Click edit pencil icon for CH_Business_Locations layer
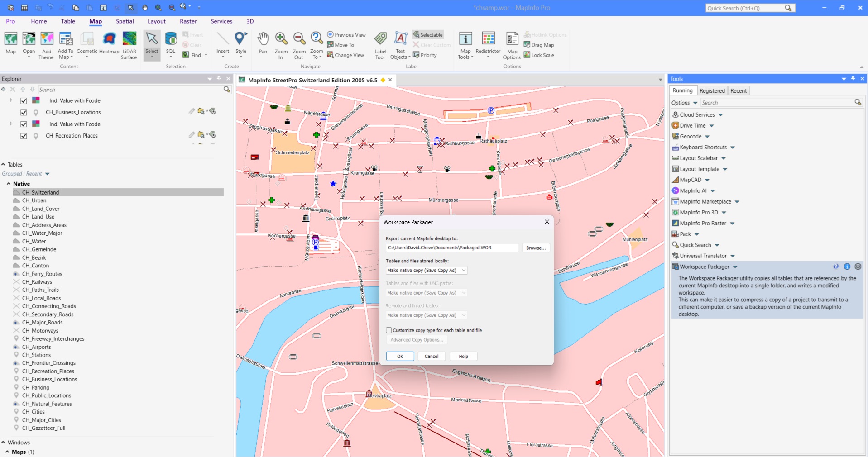This screenshot has width=868, height=457. point(192,111)
